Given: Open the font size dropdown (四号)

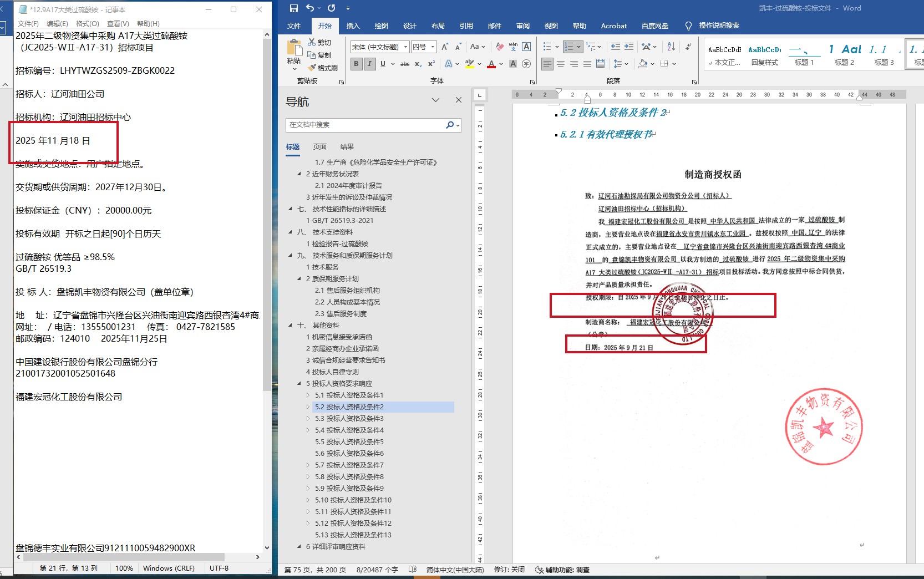Looking at the screenshot, I should pos(433,47).
